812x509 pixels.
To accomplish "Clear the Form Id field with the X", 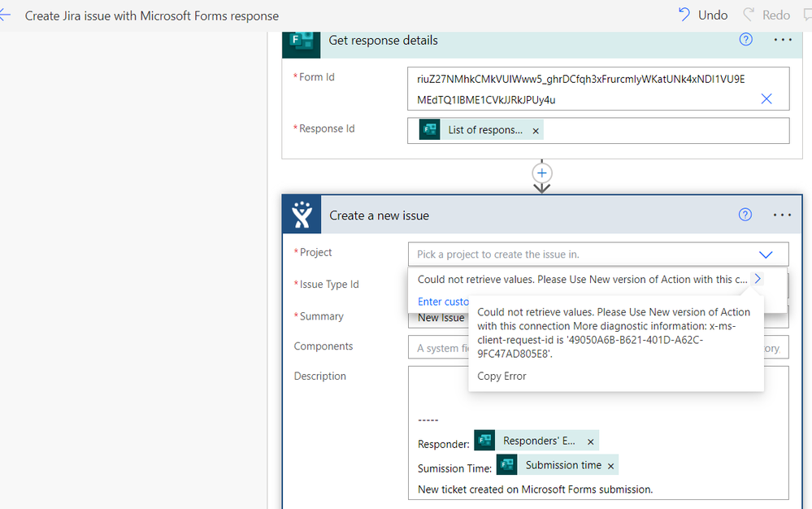I will coord(766,98).
